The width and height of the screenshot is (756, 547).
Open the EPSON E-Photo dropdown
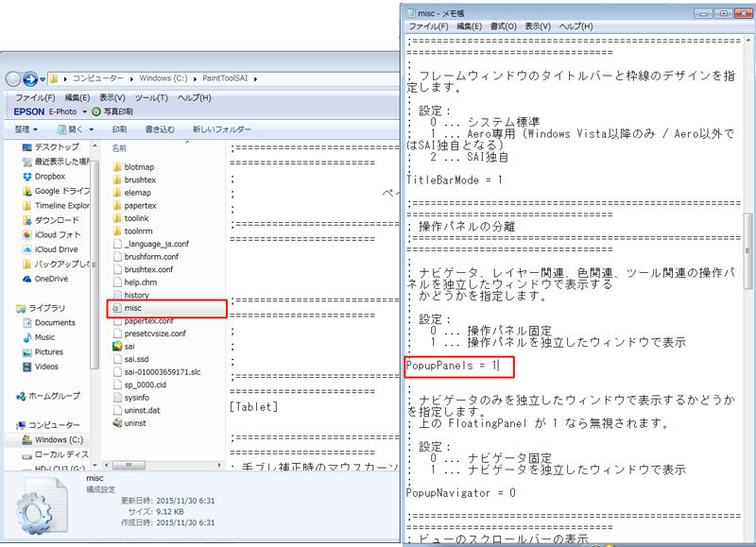click(84, 111)
